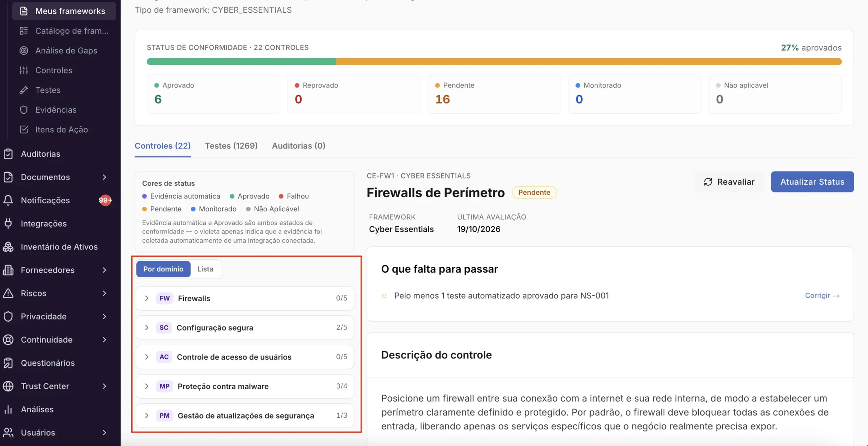Click the Auditorias clipboard icon
Screen dimensions: 868x446
(8, 154)
